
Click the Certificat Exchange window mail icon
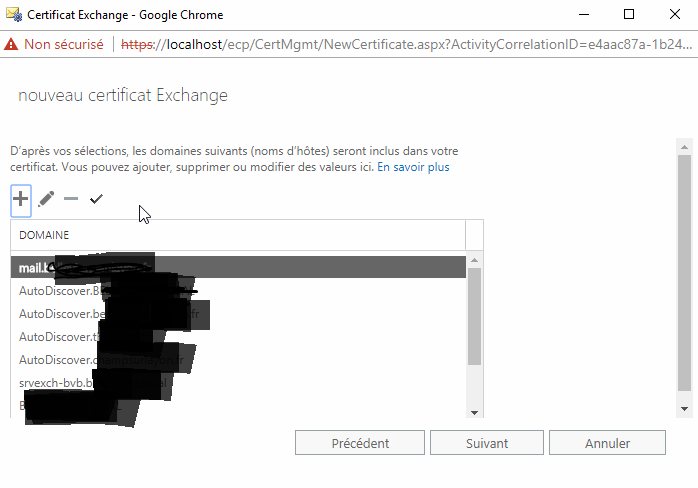14,15
